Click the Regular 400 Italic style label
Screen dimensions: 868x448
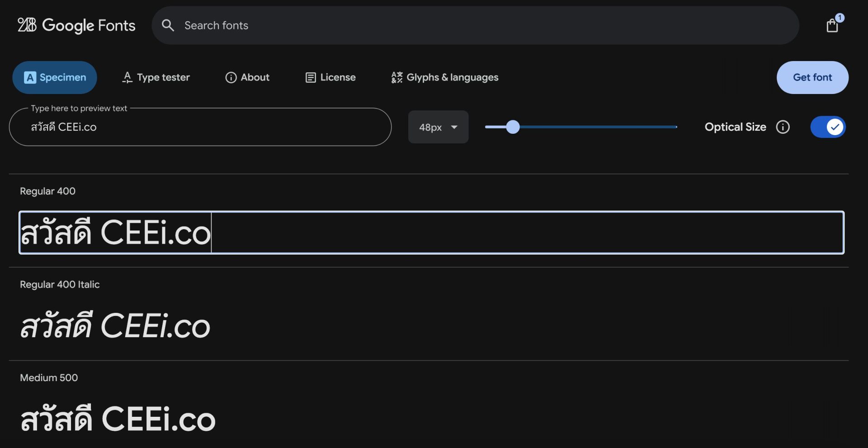click(x=60, y=284)
